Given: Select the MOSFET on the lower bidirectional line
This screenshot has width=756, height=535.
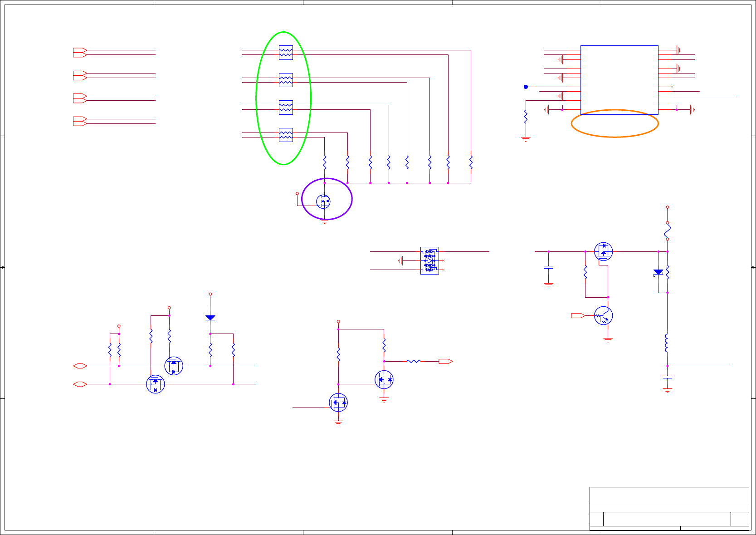Looking at the screenshot, I should point(156,384).
